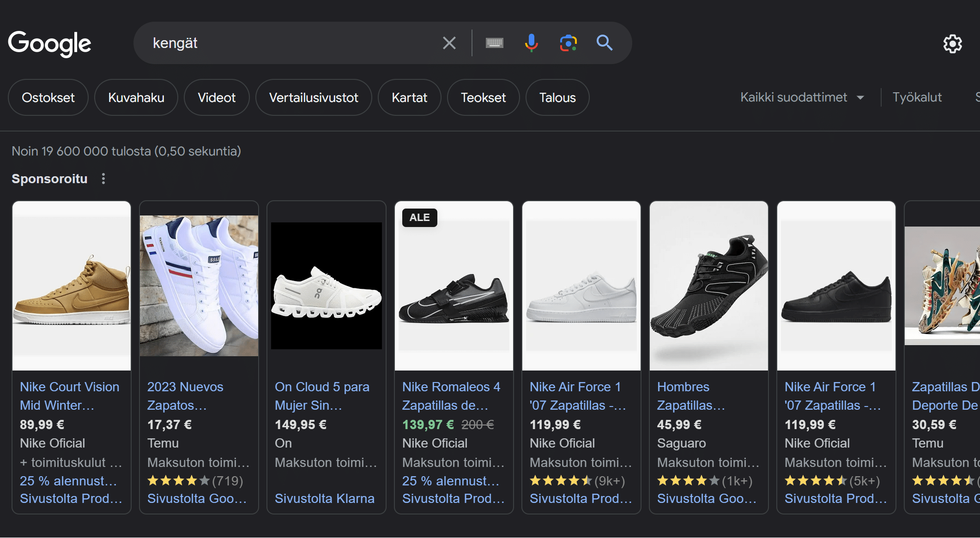Select the Talous tab
This screenshot has width=980, height=538.
(x=557, y=97)
